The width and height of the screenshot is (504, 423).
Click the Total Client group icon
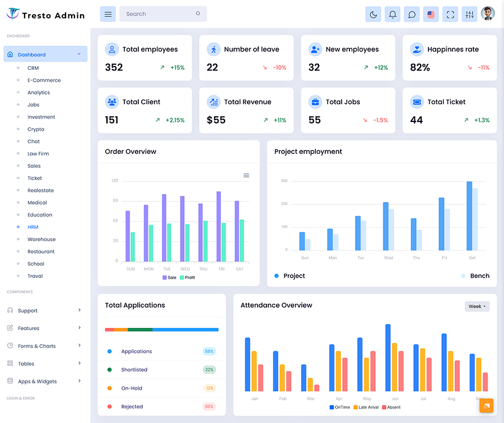click(112, 102)
